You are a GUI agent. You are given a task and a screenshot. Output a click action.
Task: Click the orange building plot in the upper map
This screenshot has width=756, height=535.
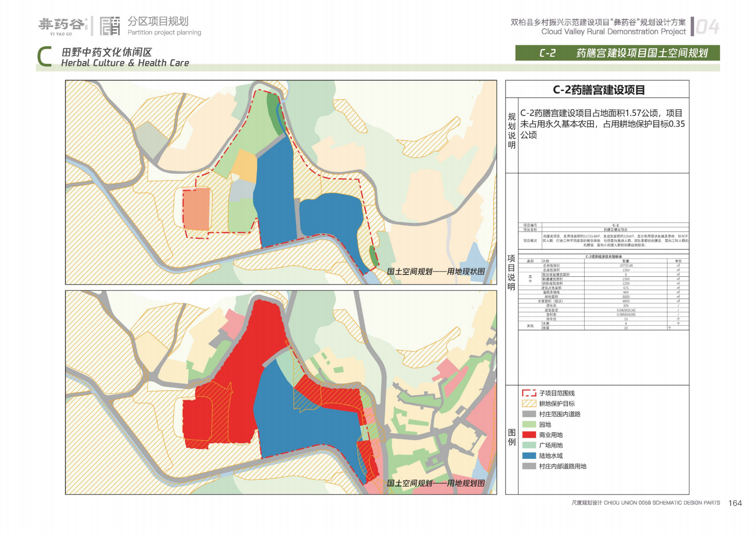(197, 209)
